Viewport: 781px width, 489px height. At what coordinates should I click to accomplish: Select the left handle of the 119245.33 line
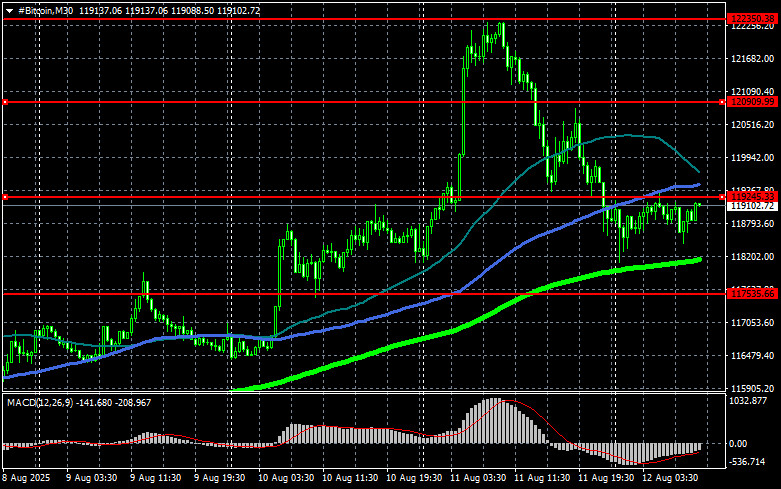pyautogui.click(x=5, y=197)
